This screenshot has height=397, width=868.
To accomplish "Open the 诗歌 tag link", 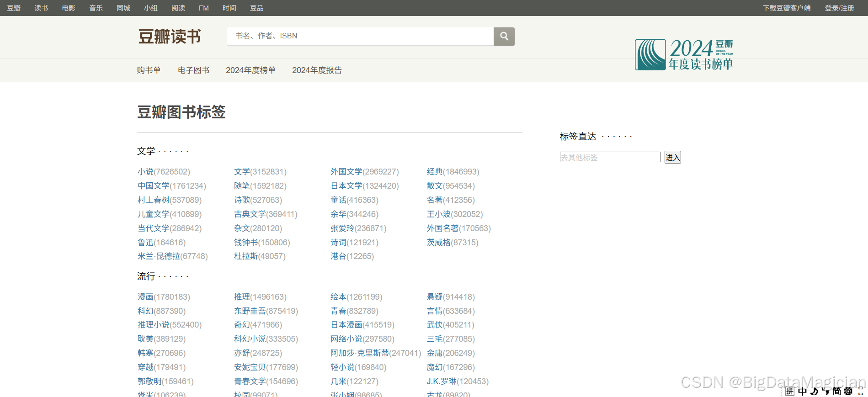I will click(242, 200).
